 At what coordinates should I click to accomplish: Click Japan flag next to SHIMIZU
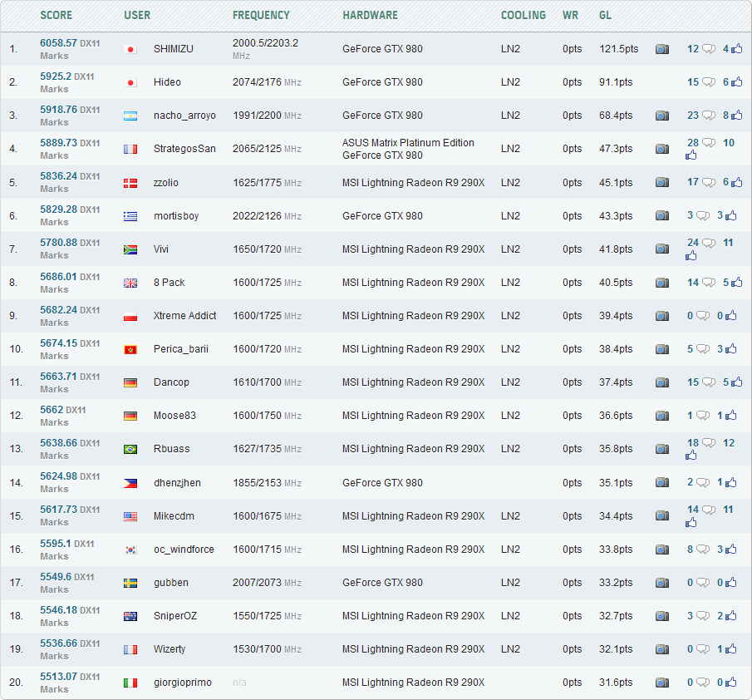coord(130,49)
